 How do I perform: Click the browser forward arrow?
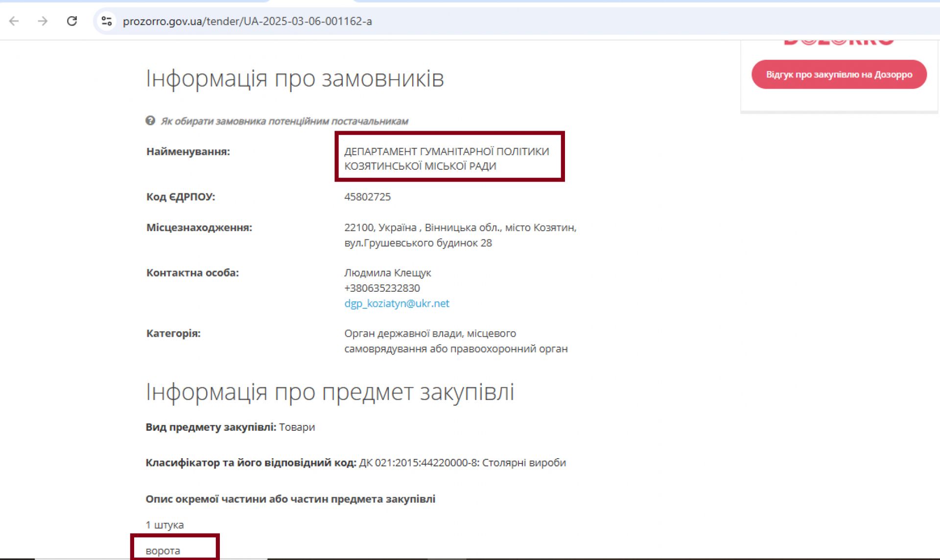(43, 21)
